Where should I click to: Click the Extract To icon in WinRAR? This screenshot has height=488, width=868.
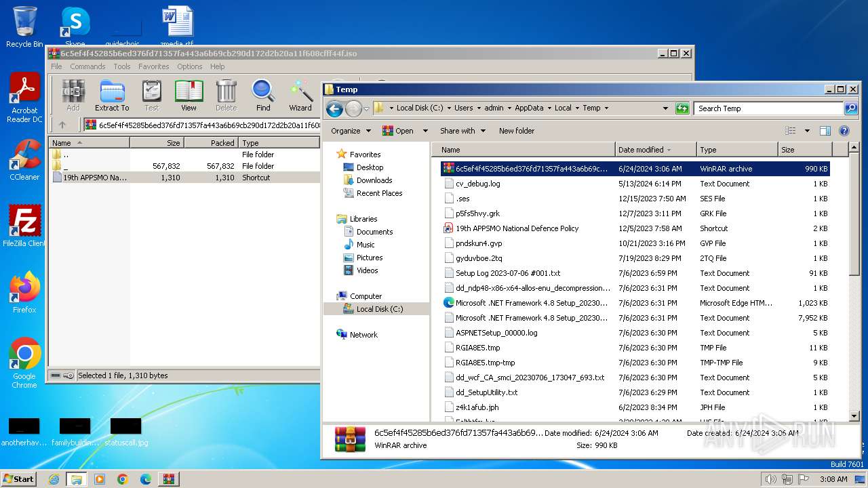coord(112,96)
